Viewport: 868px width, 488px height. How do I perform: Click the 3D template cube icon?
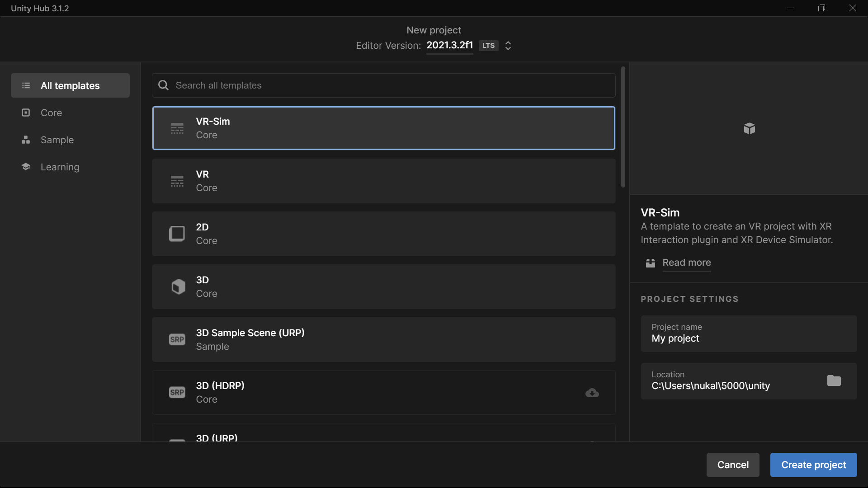pyautogui.click(x=178, y=286)
